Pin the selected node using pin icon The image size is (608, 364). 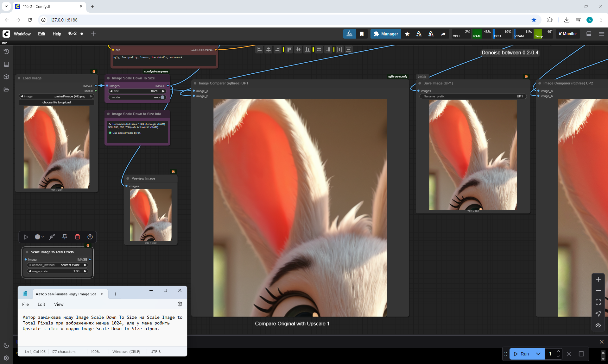click(x=65, y=237)
